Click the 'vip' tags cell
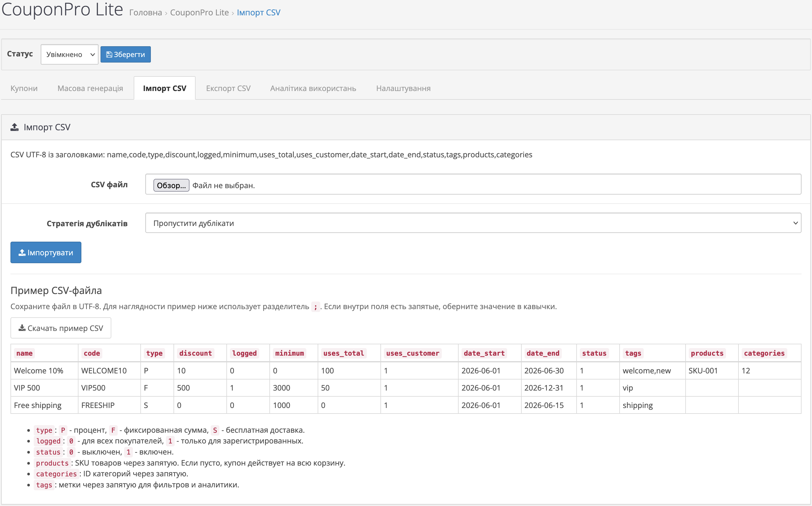 point(652,388)
